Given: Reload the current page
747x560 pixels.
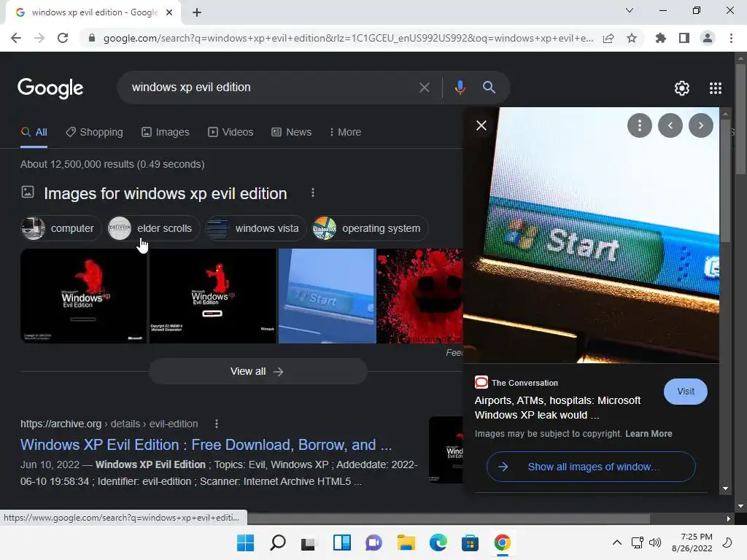Looking at the screenshot, I should tap(63, 38).
